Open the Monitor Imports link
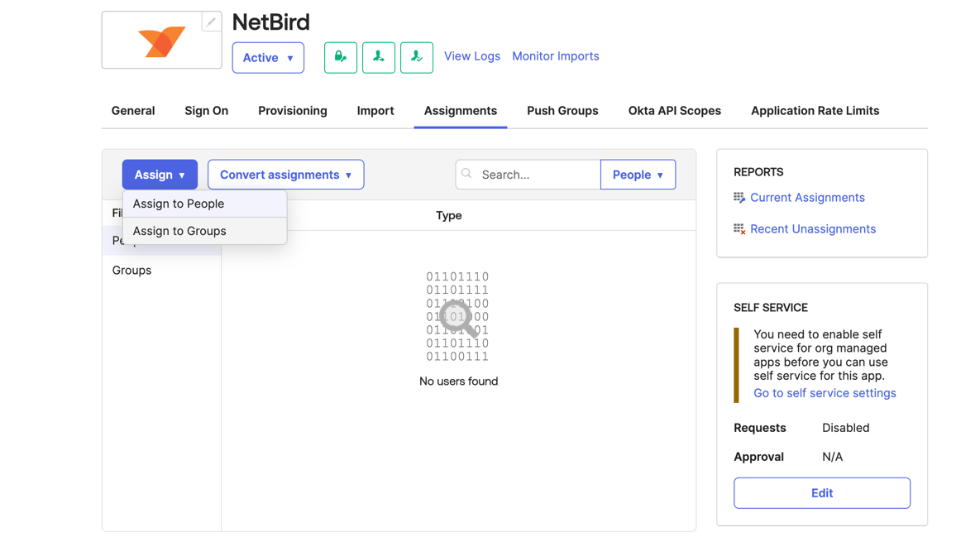 click(556, 56)
